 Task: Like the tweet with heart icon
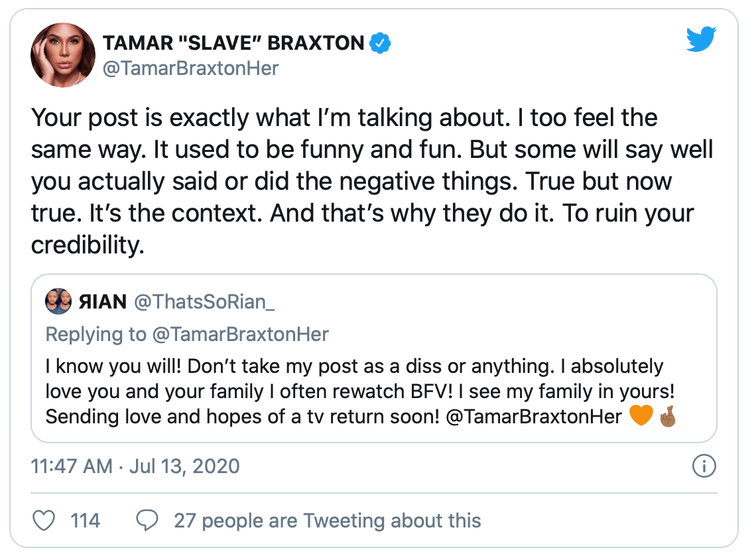pyautogui.click(x=44, y=520)
